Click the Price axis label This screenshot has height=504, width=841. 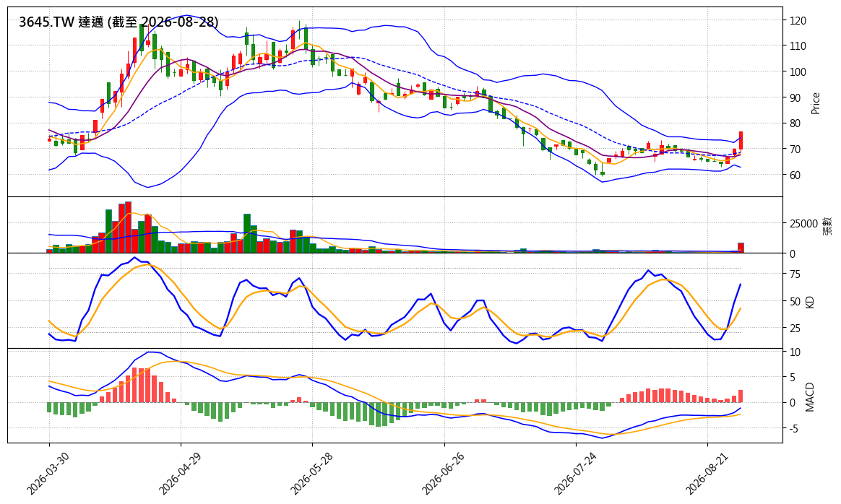coord(815,103)
